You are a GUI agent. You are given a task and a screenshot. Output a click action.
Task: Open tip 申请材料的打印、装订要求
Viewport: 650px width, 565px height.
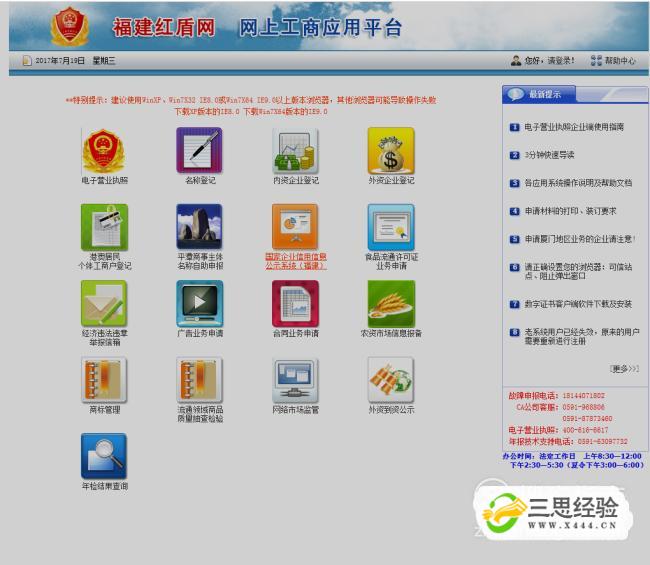[x=570, y=211]
